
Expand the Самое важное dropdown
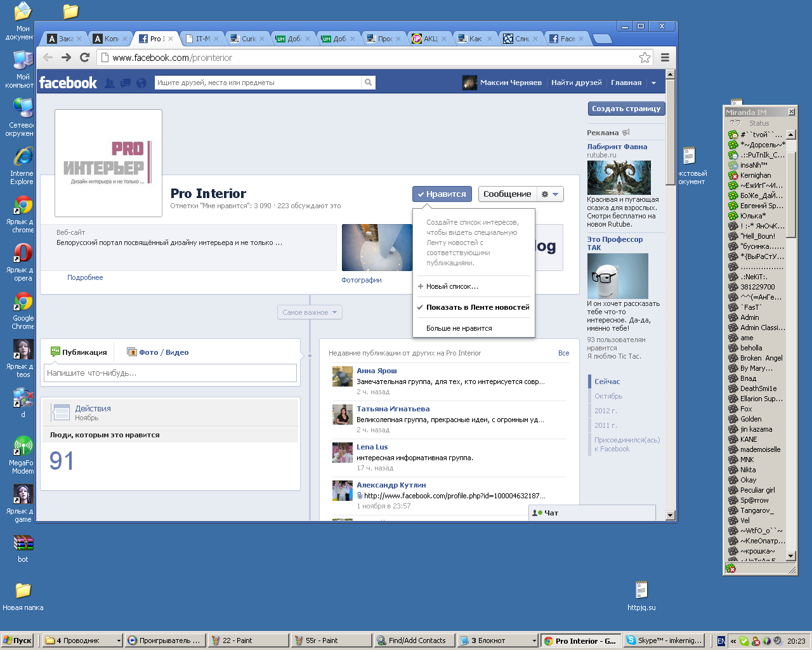tap(310, 312)
